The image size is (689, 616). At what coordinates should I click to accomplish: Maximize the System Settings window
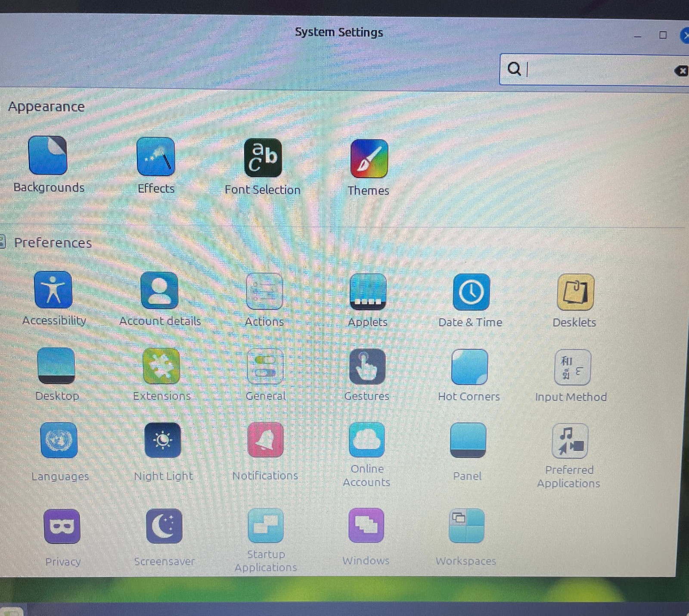click(663, 35)
